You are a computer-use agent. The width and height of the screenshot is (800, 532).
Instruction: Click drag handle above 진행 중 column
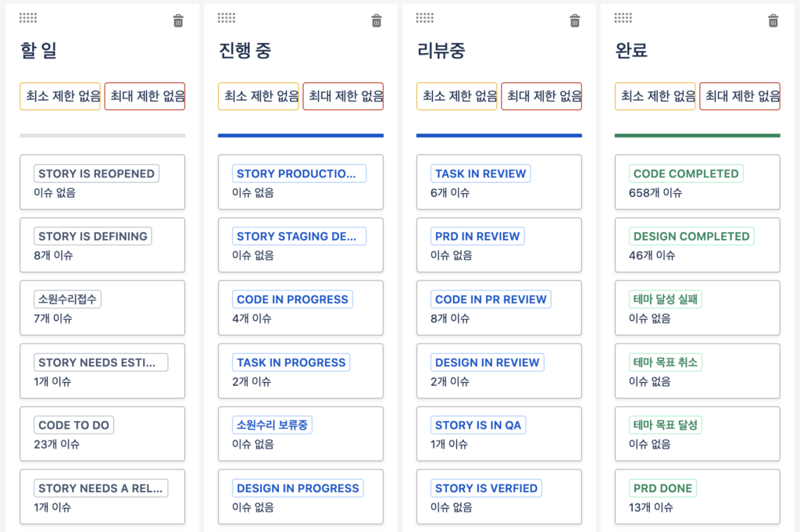[x=227, y=18]
